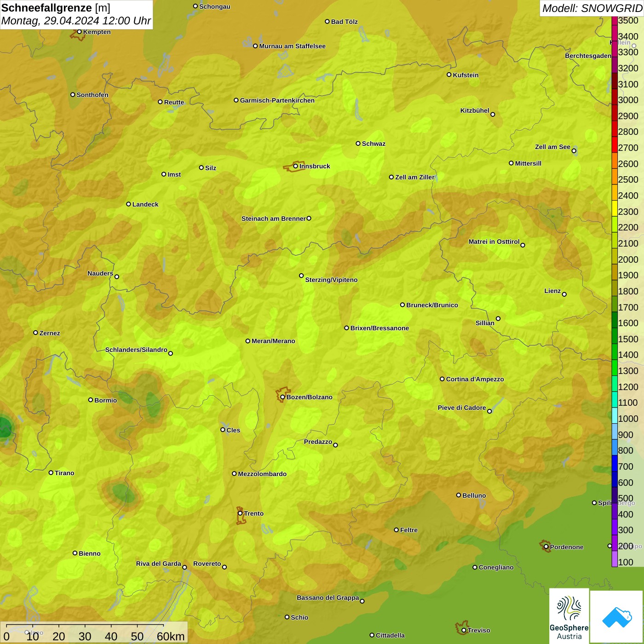Pick the Trento city marker dot
This screenshot has width=644, height=644.
pyautogui.click(x=240, y=513)
